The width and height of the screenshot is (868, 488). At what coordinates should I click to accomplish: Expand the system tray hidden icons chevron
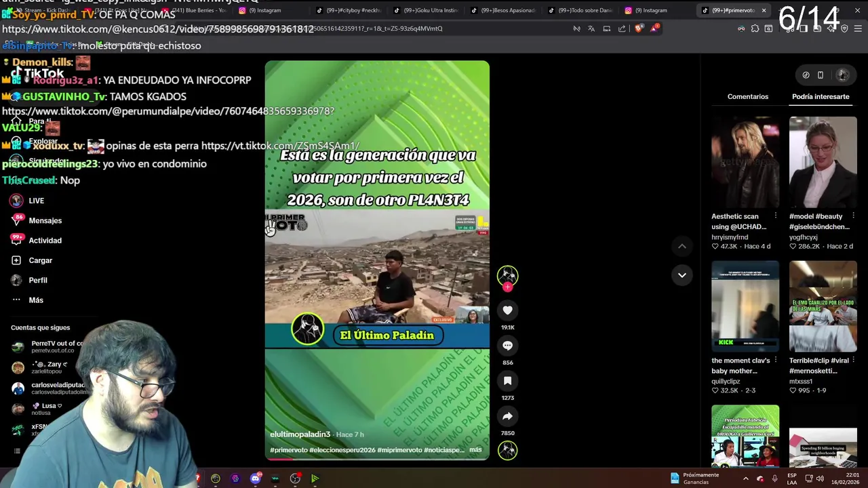coord(745,479)
